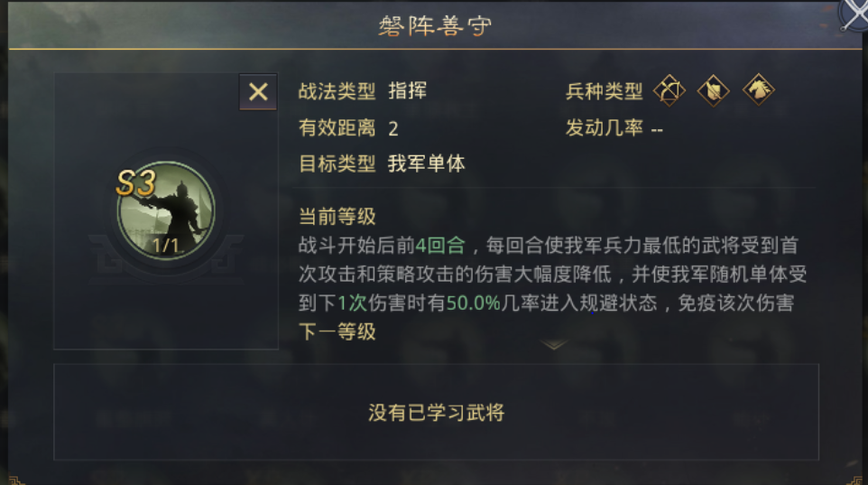The image size is (868, 485).
Task: Select the round skill portrait of the warrior
Action: click(x=166, y=210)
